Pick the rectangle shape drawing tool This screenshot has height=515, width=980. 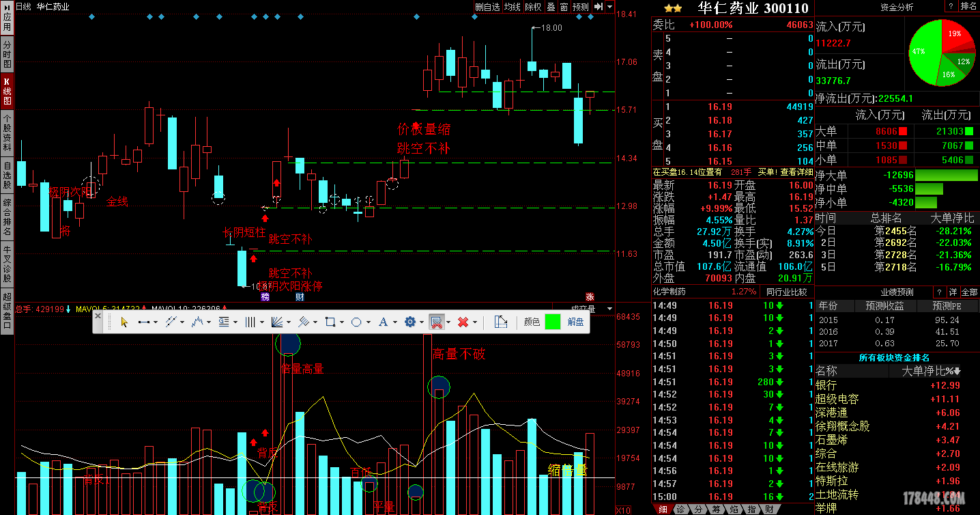[x=330, y=322]
